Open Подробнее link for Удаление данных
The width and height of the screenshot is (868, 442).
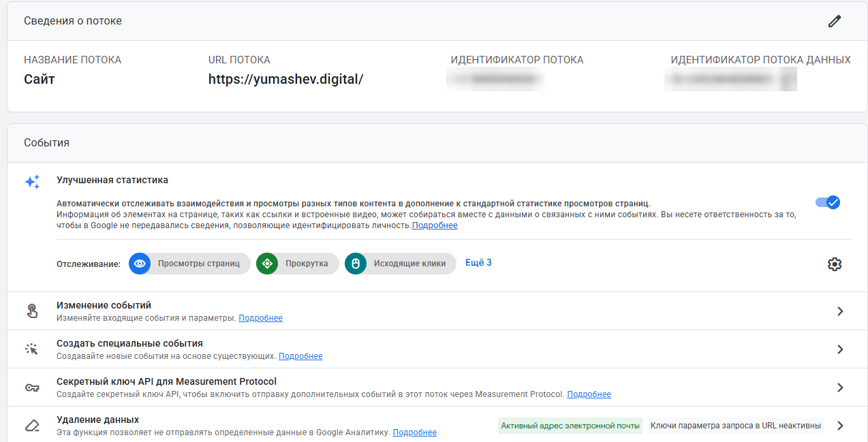[415, 432]
